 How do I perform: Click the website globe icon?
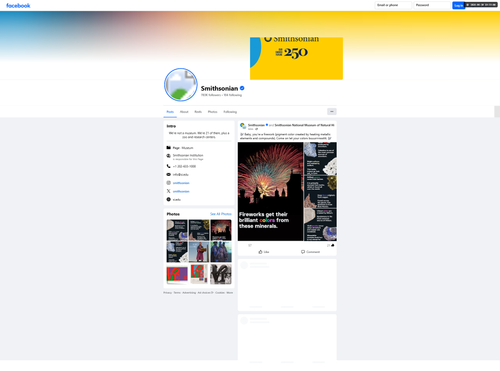coord(169,199)
